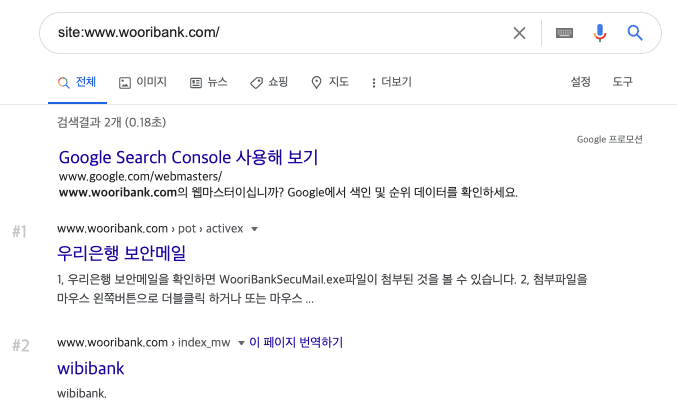This screenshot has height=417, width=677.
Task: Expand dropdown arrow next to index_mw
Action: [241, 343]
